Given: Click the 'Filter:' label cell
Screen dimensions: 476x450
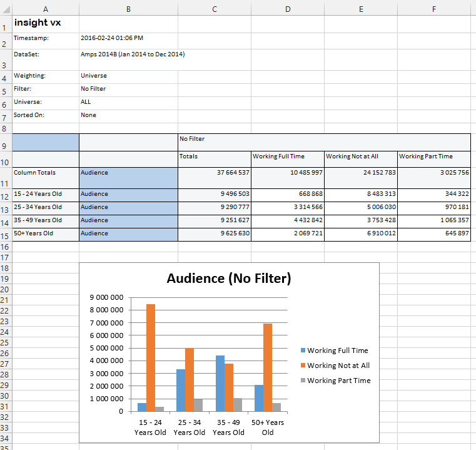Looking at the screenshot, I should 46,90.
